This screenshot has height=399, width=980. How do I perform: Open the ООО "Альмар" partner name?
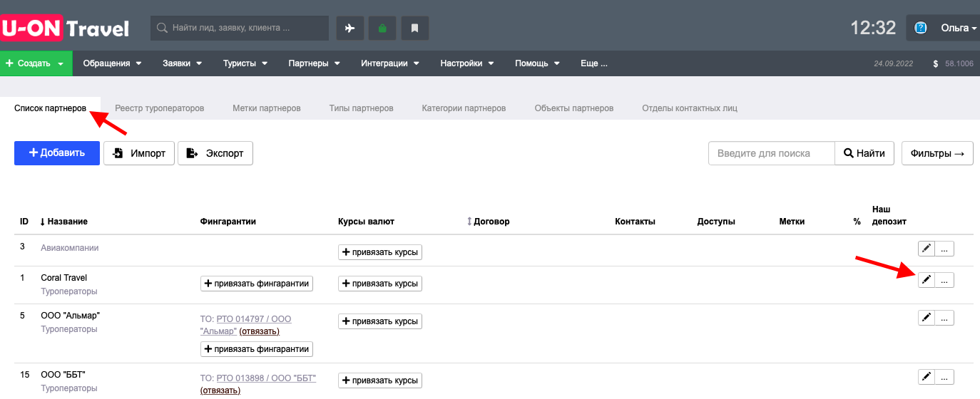click(x=70, y=316)
